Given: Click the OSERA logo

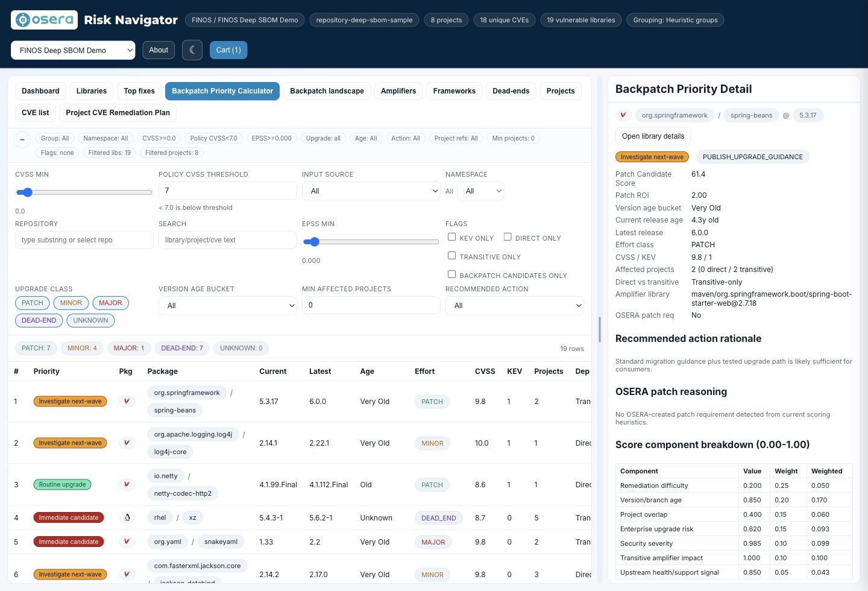Looking at the screenshot, I should 44,20.
